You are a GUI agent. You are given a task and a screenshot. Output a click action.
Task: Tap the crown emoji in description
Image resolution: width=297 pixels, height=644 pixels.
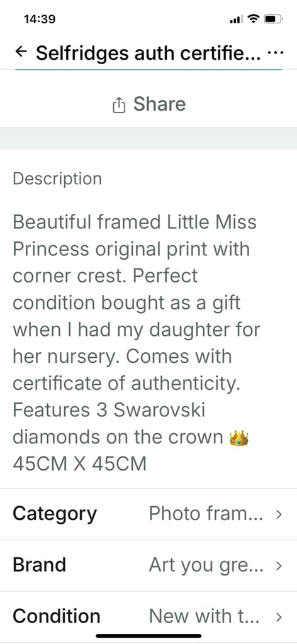point(238,438)
